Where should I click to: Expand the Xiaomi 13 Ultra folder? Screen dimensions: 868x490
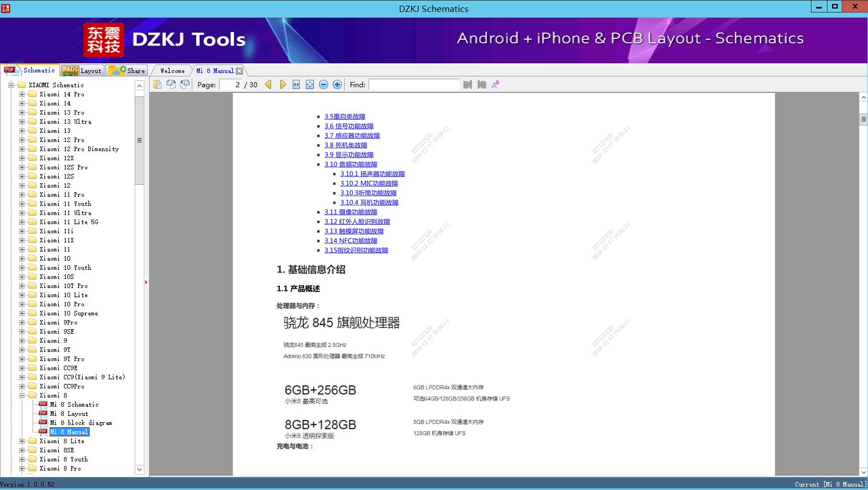pos(22,122)
